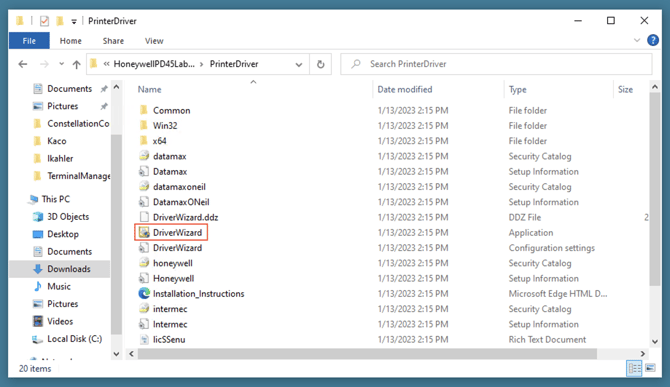Open Music in navigation pane
Image resolution: width=670 pixels, height=387 pixels.
pos(59,286)
